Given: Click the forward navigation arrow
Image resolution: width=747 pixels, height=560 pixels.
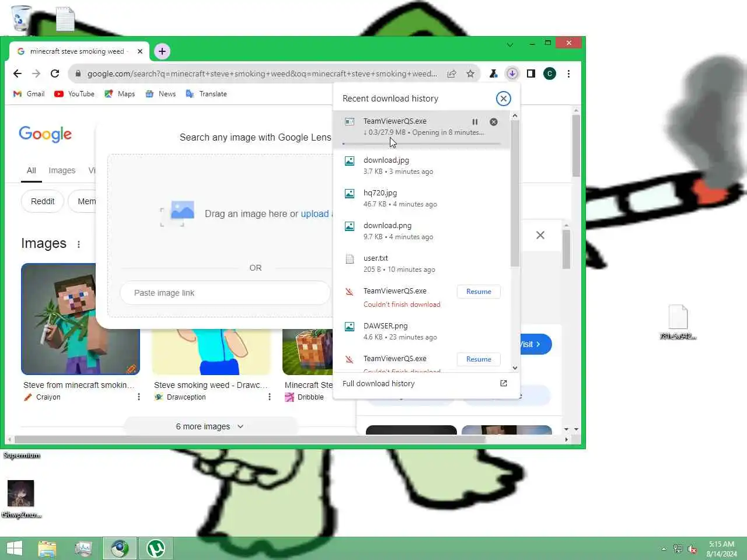Looking at the screenshot, I should 36,73.
